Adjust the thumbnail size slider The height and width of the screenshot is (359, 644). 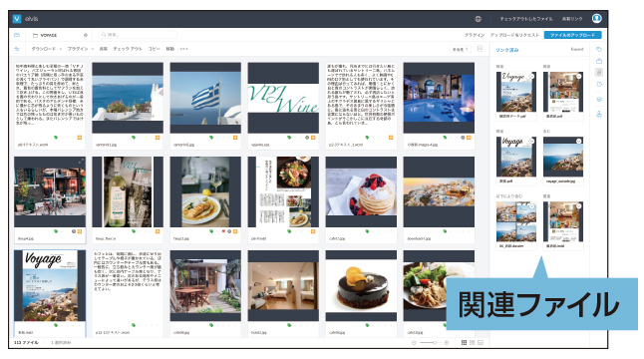pyautogui.click(x=430, y=343)
